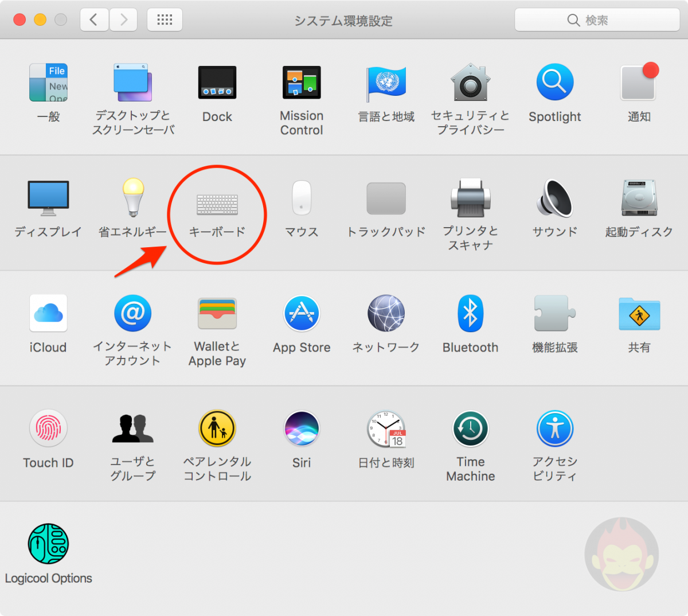Image resolution: width=688 pixels, height=616 pixels.
Task: Click inside the 検索 search field
Action: coord(596,20)
